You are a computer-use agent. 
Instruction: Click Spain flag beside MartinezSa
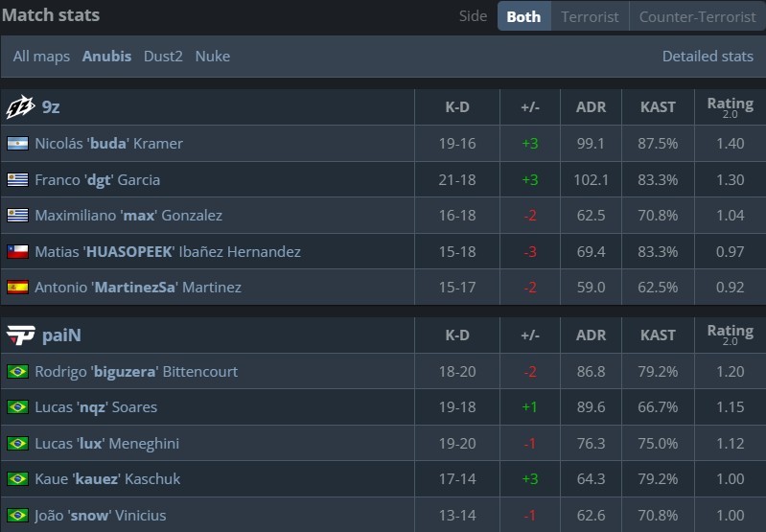coord(17,288)
